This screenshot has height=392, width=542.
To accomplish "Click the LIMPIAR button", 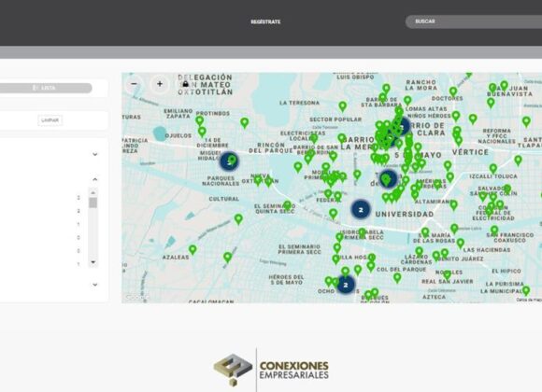I will point(50,120).
